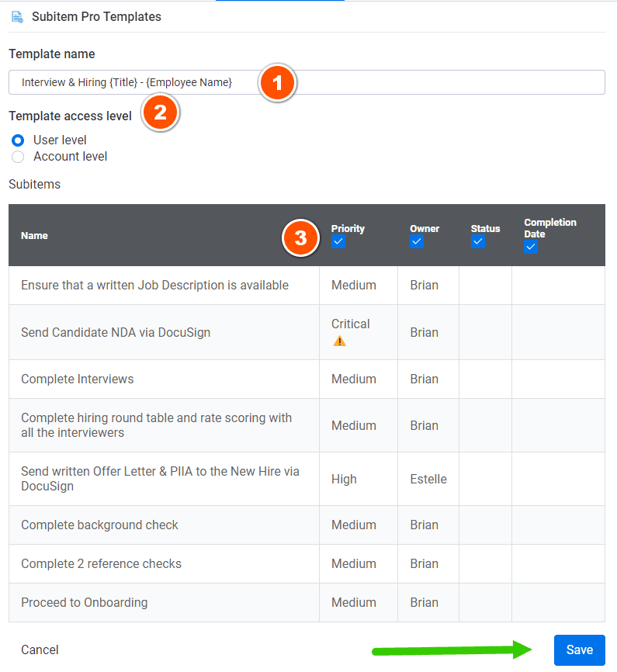Select the Account level radio button
The height and width of the screenshot is (672, 617).
pyautogui.click(x=17, y=157)
